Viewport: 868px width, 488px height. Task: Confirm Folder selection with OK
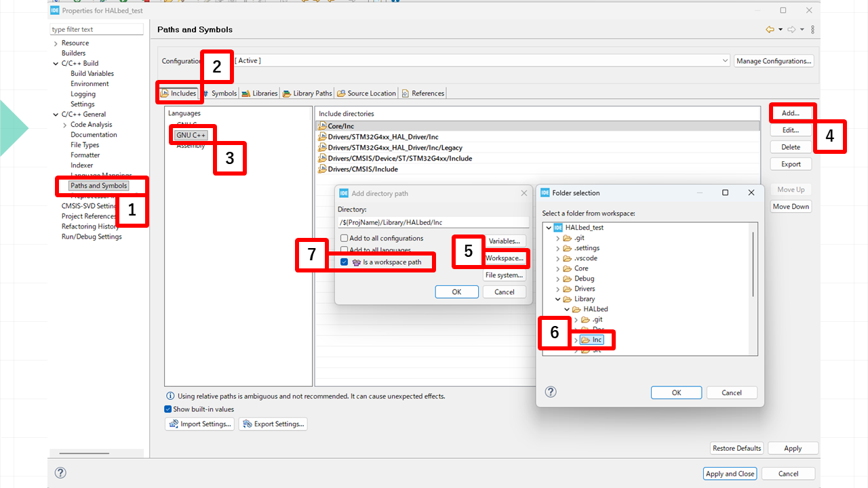(676, 393)
